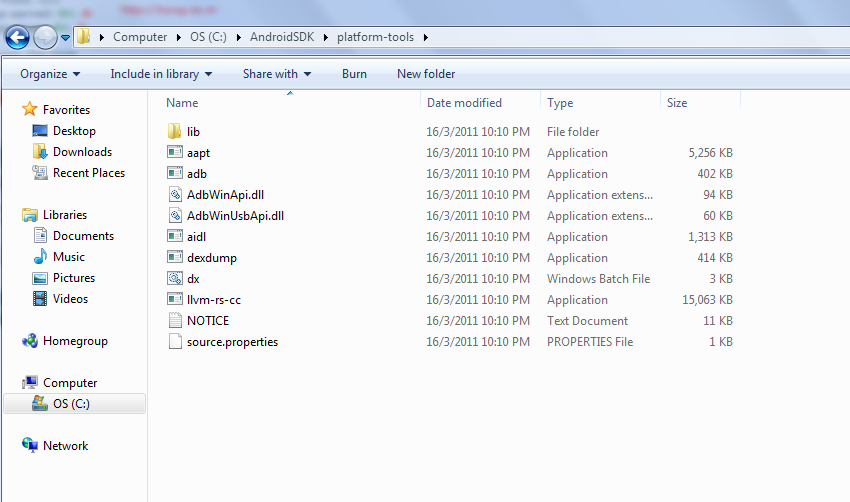
Task: Click the New folder button
Action: point(426,74)
